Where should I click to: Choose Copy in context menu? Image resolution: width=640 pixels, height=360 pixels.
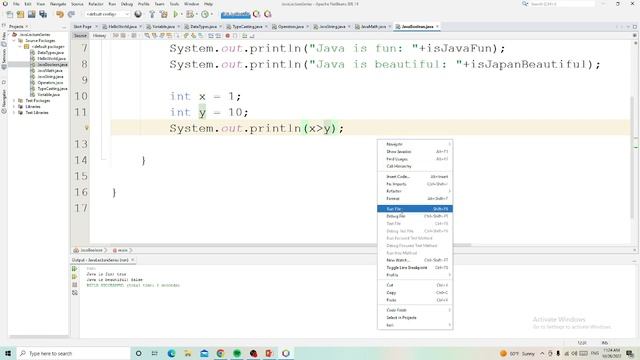pyautogui.click(x=415, y=293)
